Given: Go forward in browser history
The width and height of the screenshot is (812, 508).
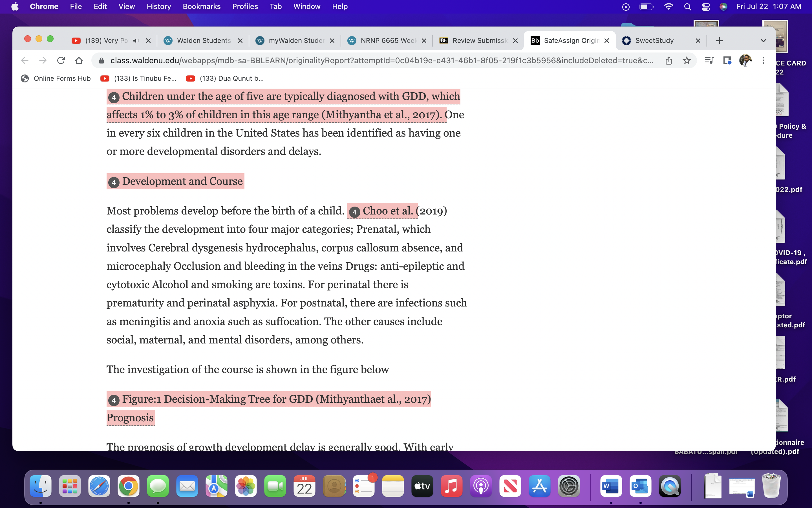Looking at the screenshot, I should point(43,60).
